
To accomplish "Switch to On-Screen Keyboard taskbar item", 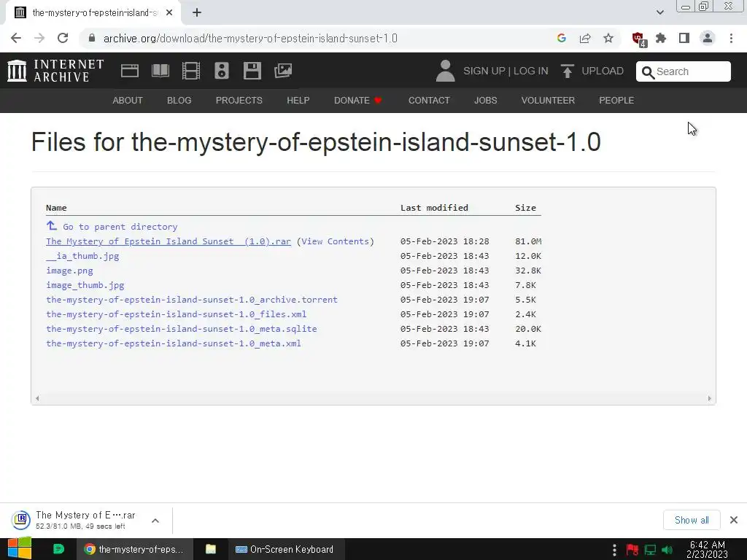I will point(285,549).
